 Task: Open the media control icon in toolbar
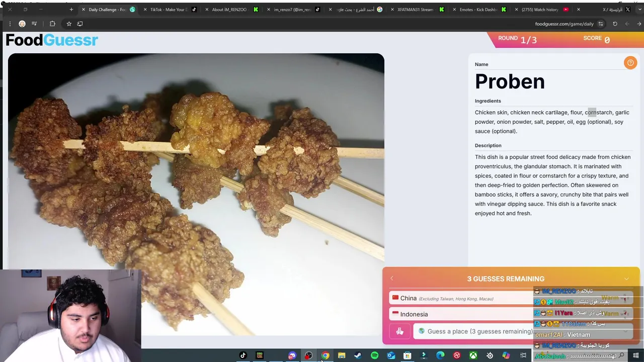coord(34,24)
